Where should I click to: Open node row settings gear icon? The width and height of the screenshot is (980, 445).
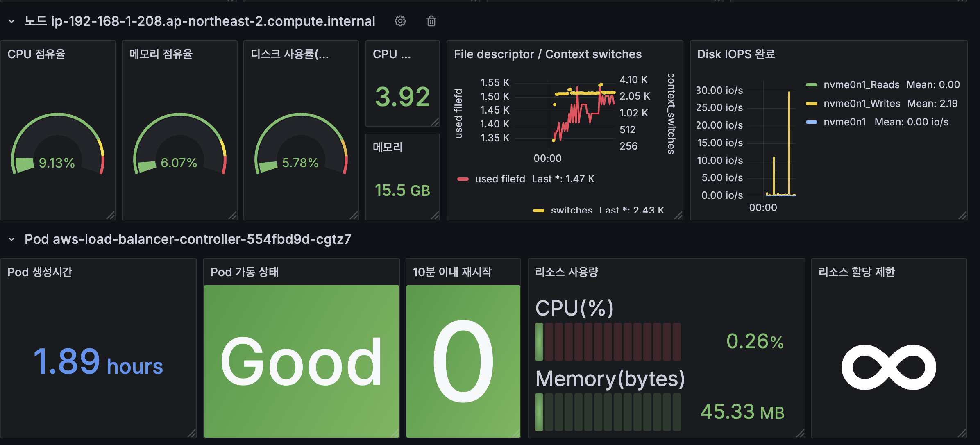(x=400, y=21)
